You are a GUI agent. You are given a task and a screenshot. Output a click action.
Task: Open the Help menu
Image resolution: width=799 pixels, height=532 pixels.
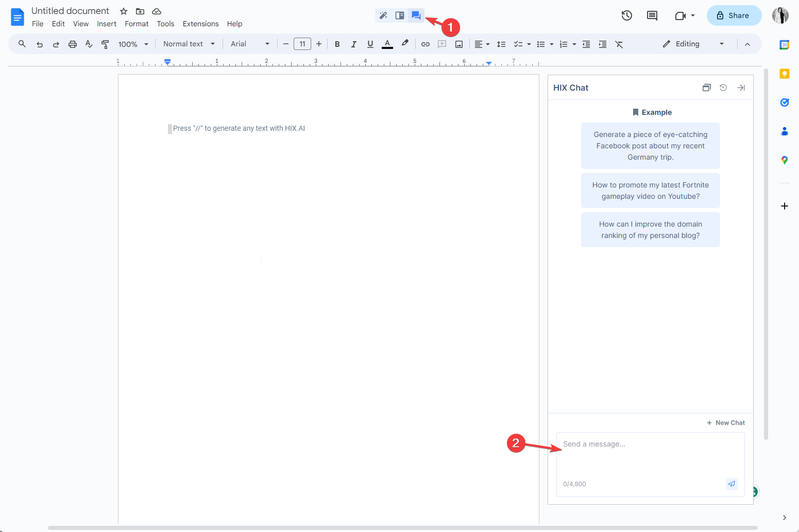(x=234, y=24)
